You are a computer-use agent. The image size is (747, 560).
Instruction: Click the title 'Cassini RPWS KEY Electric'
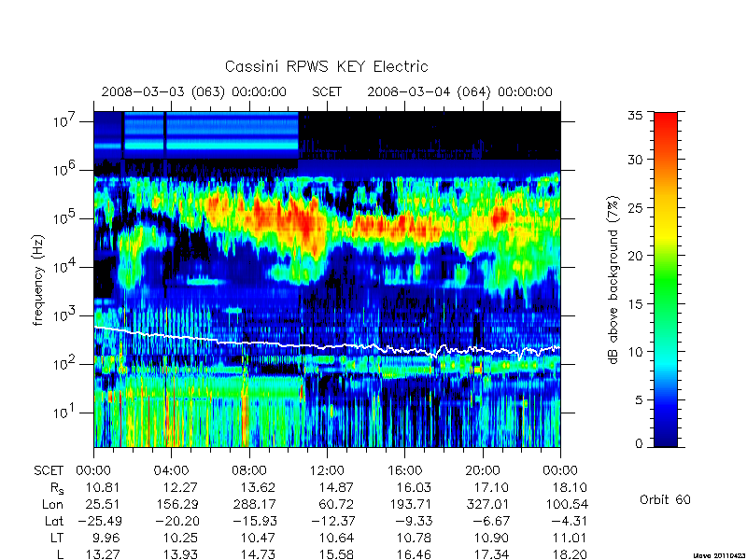[x=326, y=66]
